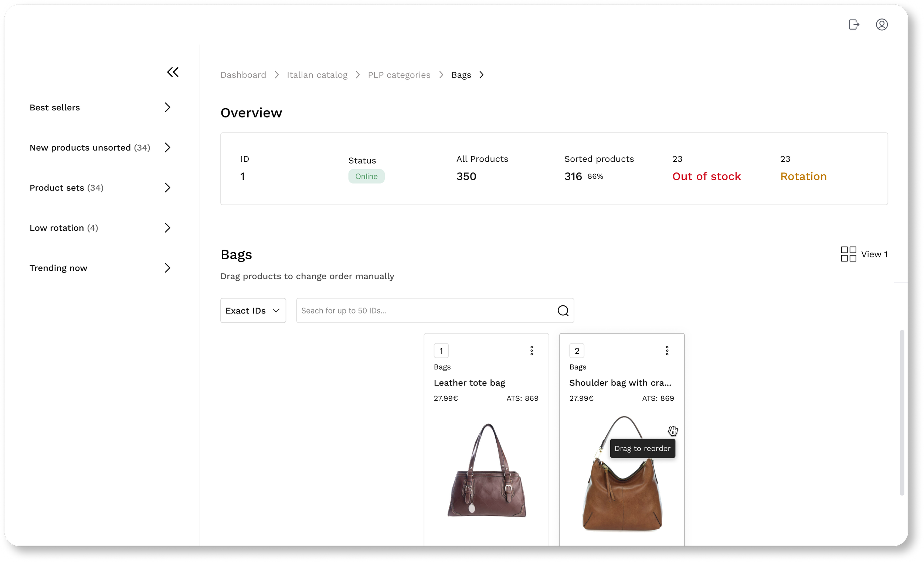Screen dimensions: 924x562
Task: Click the search magnifier icon
Action: [x=563, y=311]
